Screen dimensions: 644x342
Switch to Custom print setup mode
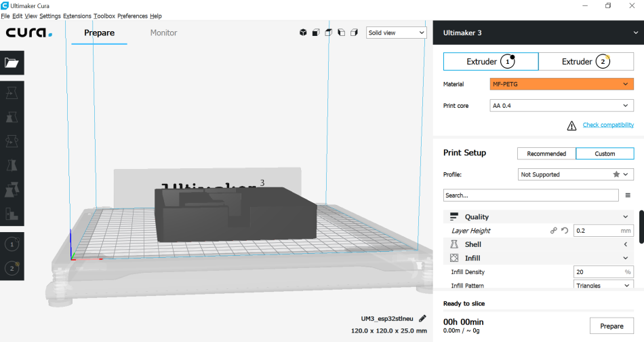click(x=605, y=153)
